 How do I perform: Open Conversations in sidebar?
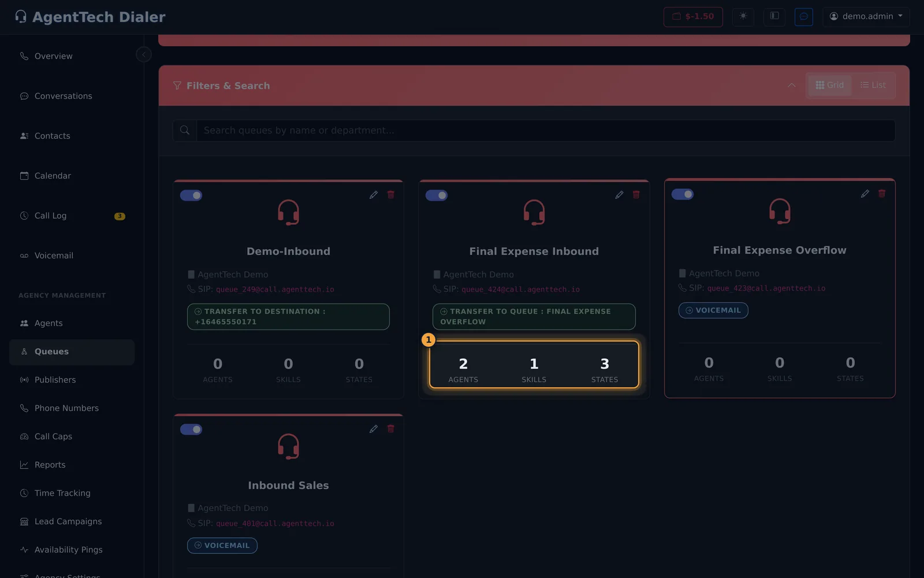click(x=72, y=96)
